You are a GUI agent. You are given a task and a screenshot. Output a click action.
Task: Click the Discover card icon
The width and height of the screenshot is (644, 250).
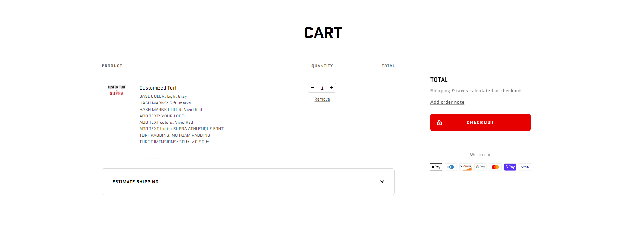tap(465, 167)
